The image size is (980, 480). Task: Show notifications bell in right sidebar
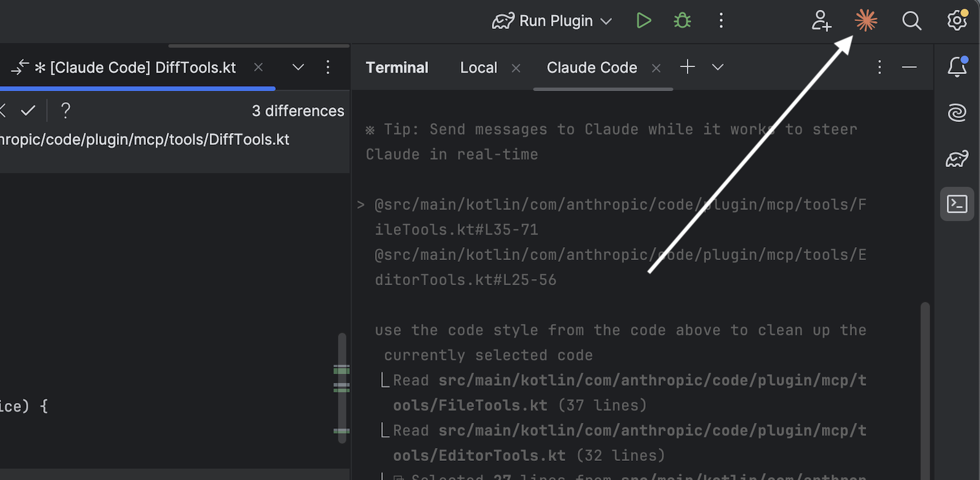tap(957, 67)
